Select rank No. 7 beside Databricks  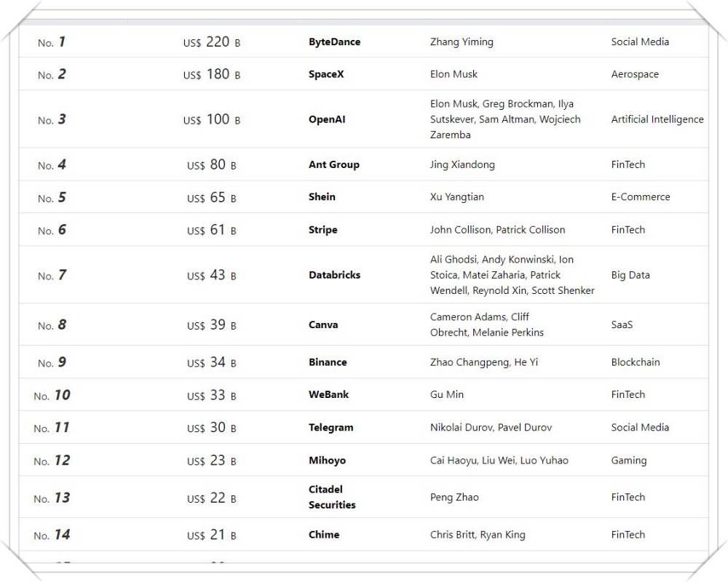tap(52, 275)
